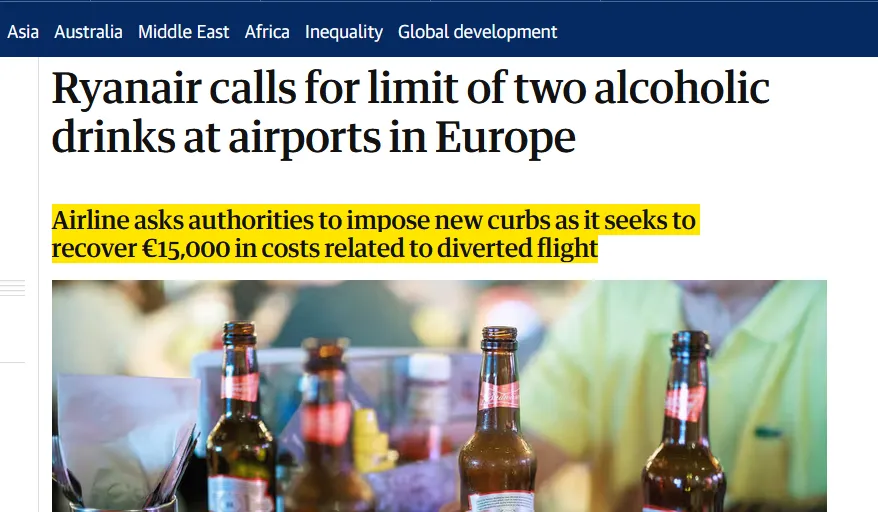Open Global development section
The width and height of the screenshot is (878, 512).
(478, 32)
